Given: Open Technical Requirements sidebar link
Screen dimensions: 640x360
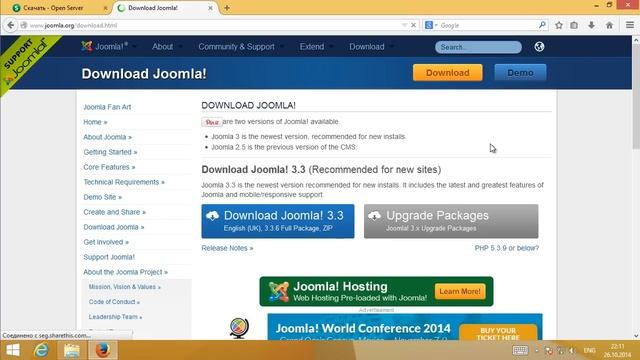Looking at the screenshot, I should [x=124, y=182].
